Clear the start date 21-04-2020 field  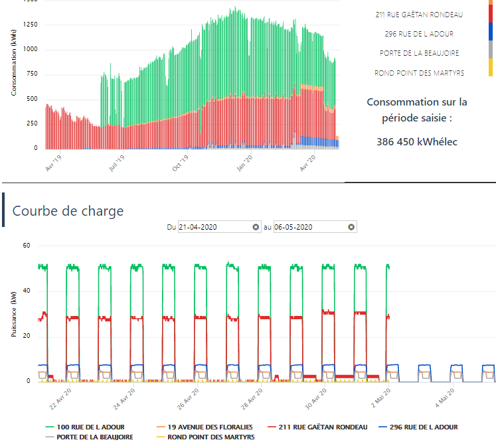tap(256, 227)
